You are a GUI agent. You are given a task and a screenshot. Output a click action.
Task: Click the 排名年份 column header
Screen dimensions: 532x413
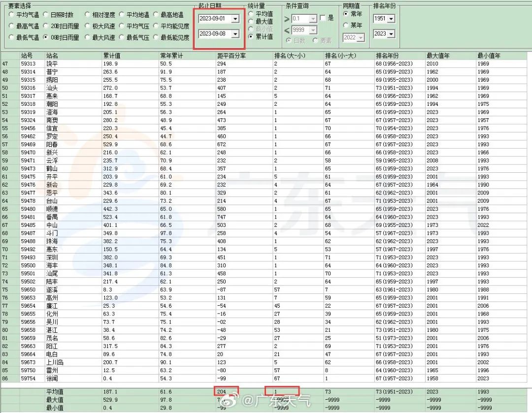(x=388, y=55)
